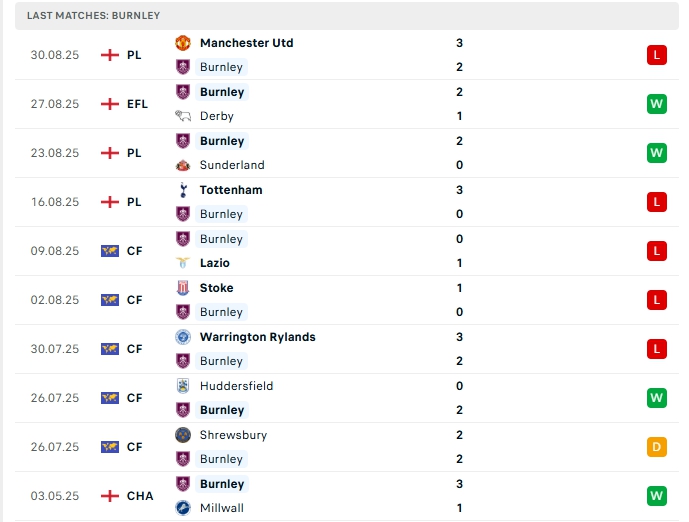
Task: Click the Shrewsbury club crest icon
Action: (183, 435)
